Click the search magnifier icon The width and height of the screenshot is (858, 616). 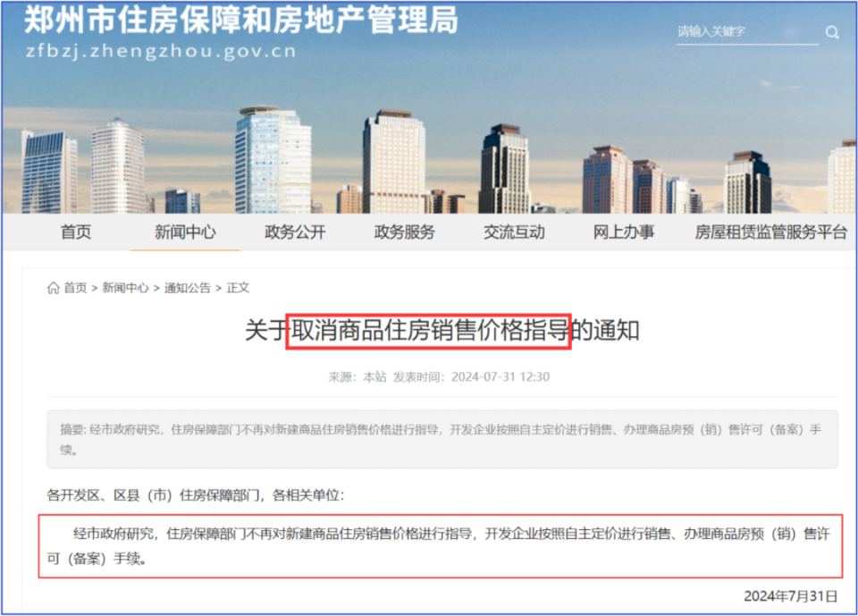click(832, 31)
